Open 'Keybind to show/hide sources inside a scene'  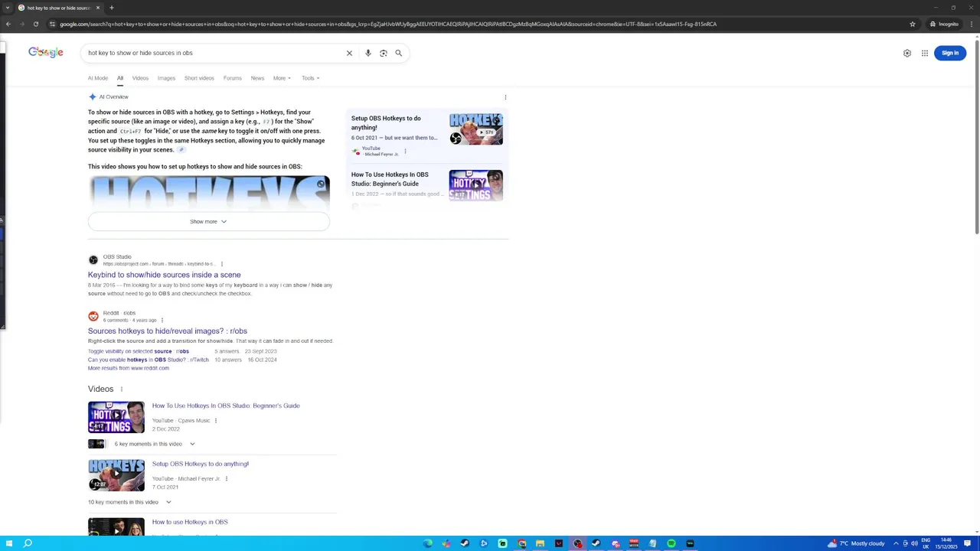(x=164, y=275)
